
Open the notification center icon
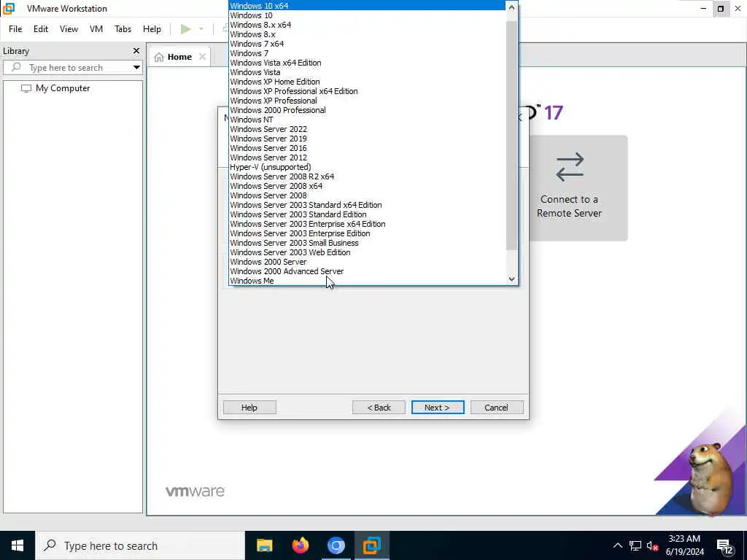tap(724, 547)
